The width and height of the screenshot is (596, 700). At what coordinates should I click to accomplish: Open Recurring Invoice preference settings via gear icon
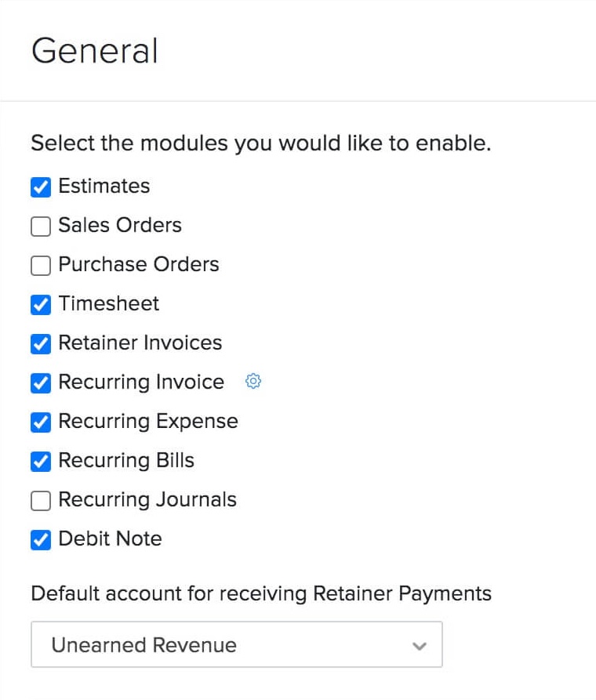(x=253, y=382)
